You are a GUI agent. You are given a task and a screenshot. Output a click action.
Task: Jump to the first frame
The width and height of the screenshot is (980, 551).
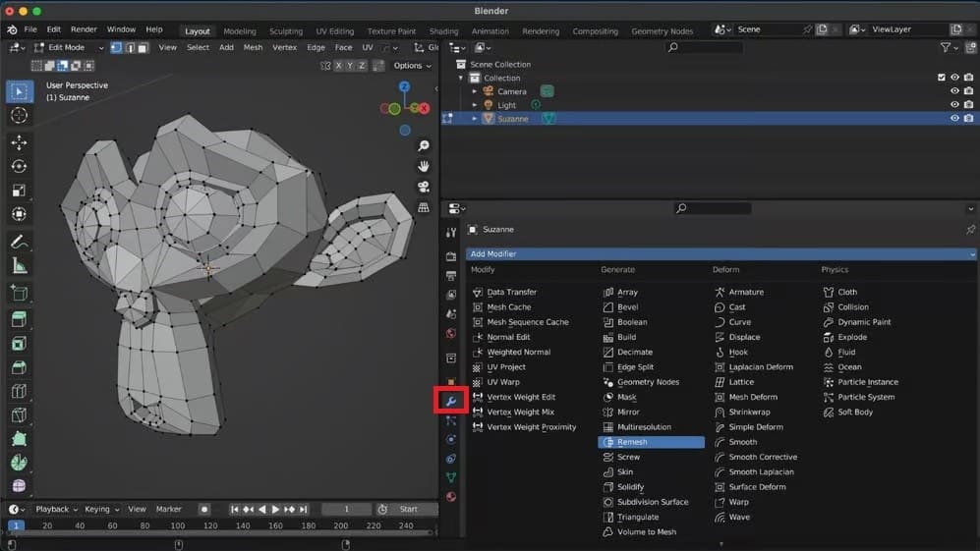(234, 509)
